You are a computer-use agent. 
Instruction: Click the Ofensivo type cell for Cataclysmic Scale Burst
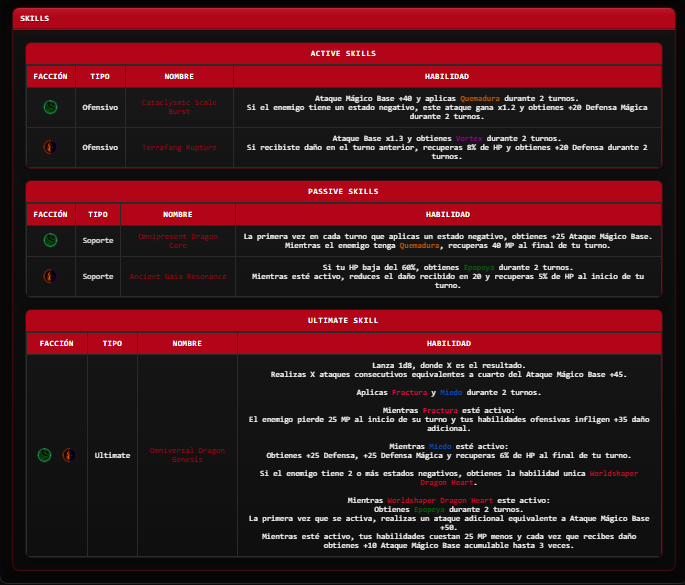click(100, 107)
